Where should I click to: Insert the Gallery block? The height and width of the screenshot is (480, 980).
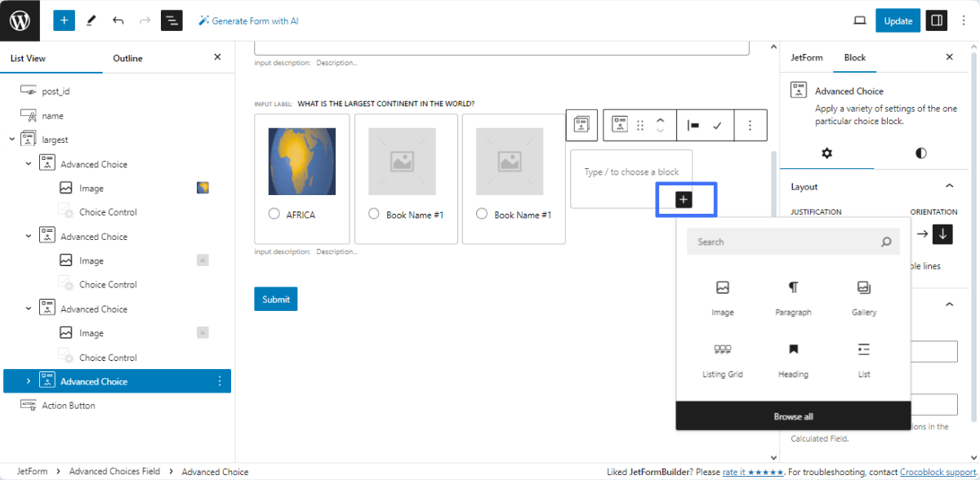(863, 298)
